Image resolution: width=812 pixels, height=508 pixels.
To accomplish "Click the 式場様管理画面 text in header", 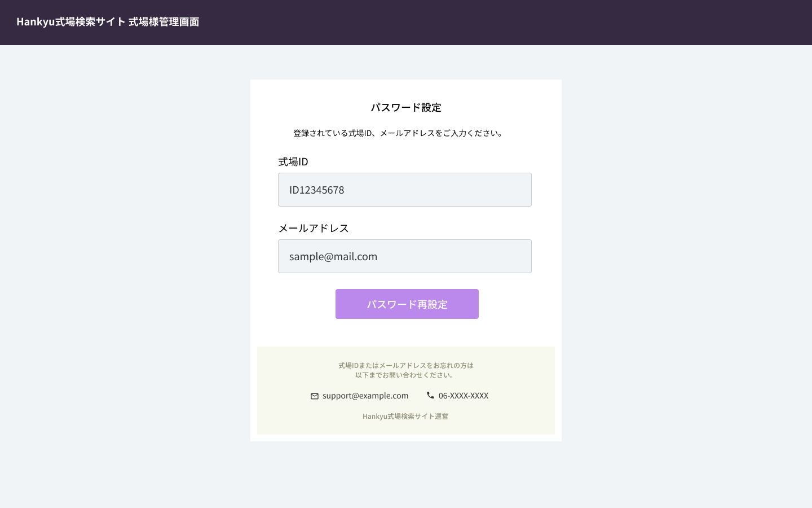I will pos(164,22).
